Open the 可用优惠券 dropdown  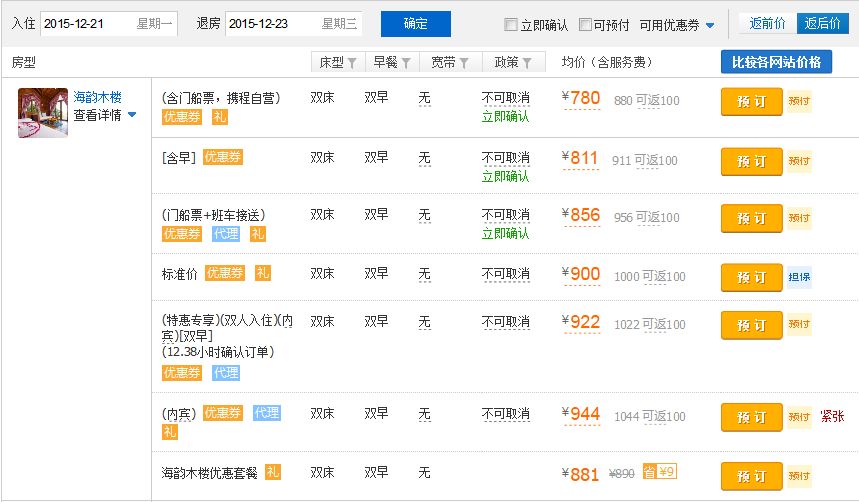click(677, 25)
